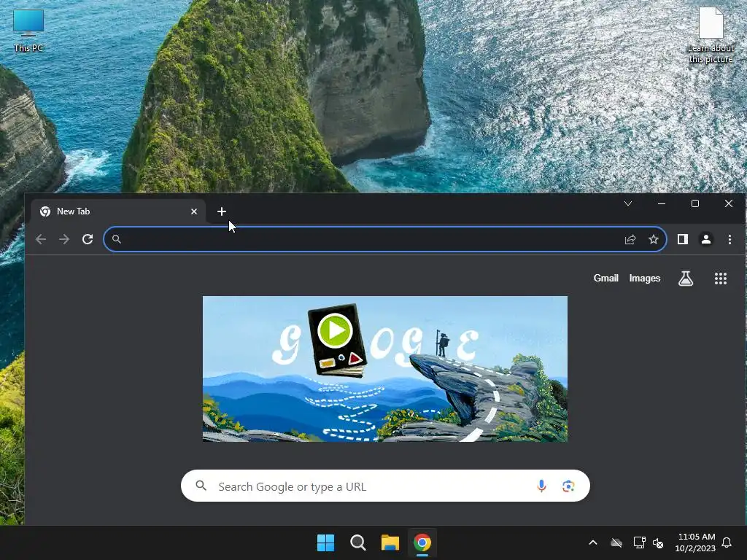
Task: Open taskbar Search
Action: tap(357, 542)
